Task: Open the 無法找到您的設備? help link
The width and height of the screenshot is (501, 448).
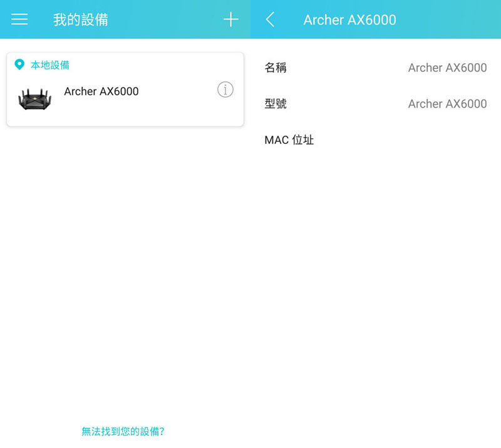Action: coord(123,431)
